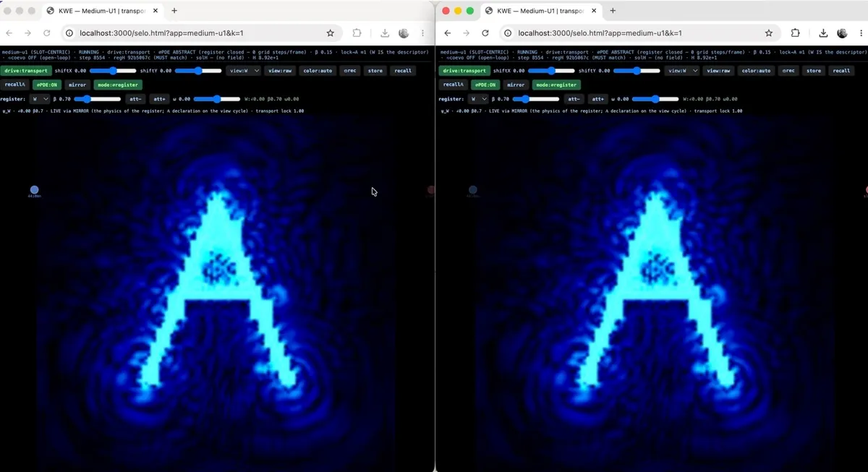Select the KWE Medium-U1 tab in left window

coord(102,11)
